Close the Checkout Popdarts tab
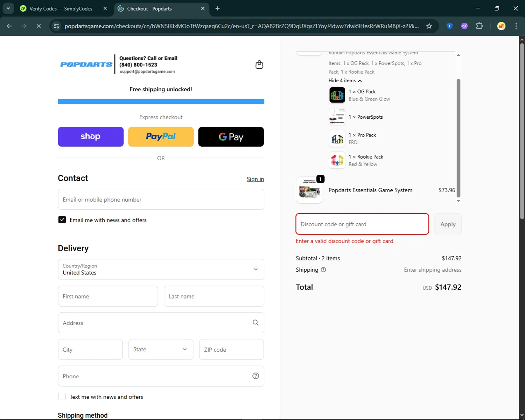 [203, 8]
